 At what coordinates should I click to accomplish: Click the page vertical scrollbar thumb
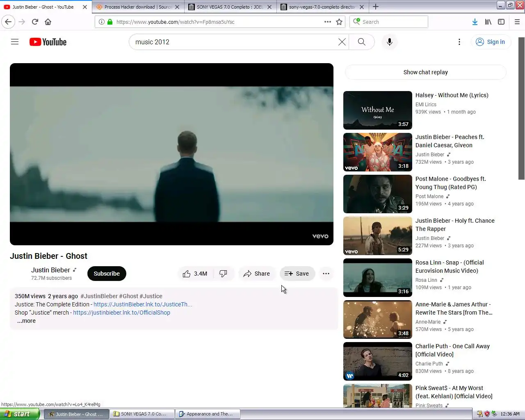[521, 108]
